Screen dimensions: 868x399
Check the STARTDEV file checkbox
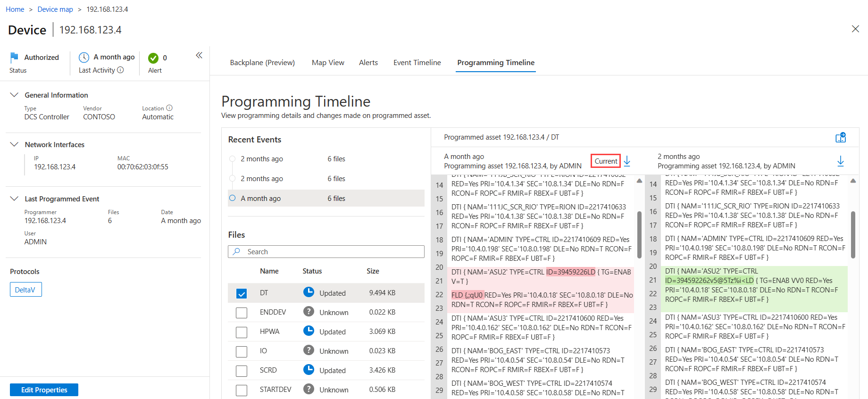[x=242, y=390]
